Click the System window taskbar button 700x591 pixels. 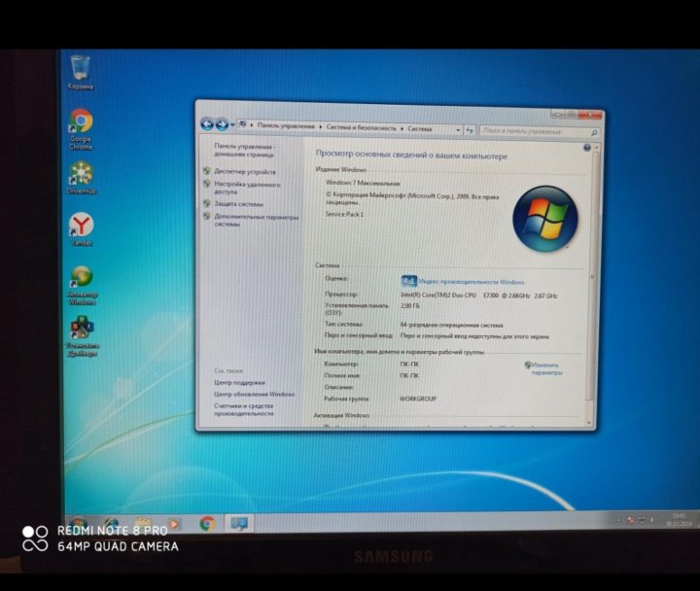pos(238,523)
